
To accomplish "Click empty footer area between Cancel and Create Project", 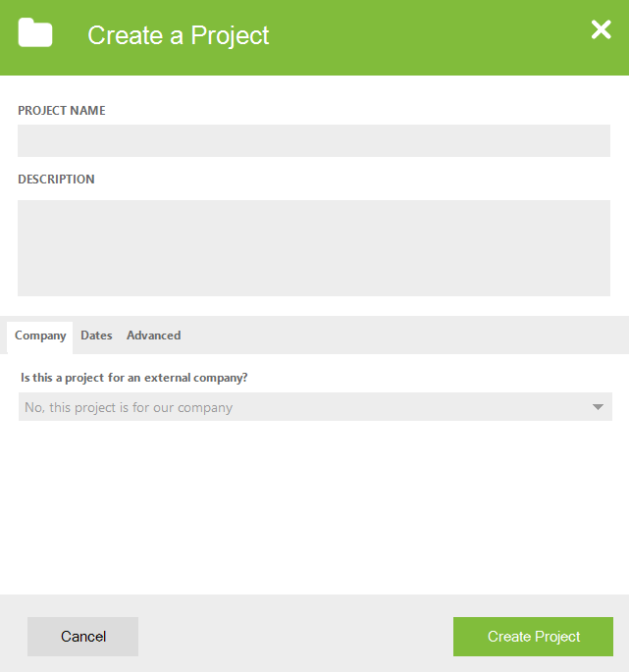I will pos(295,637).
